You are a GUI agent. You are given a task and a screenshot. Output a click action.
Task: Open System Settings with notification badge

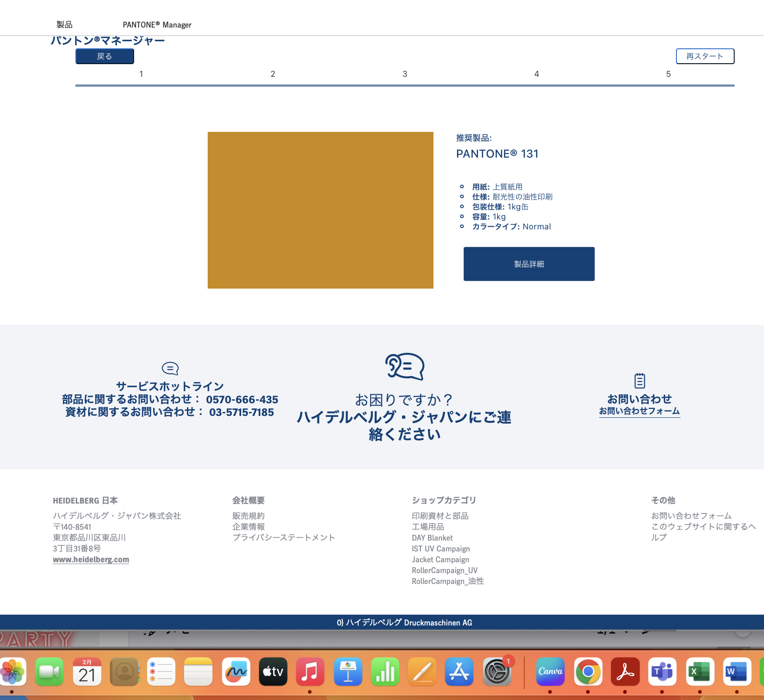(497, 672)
